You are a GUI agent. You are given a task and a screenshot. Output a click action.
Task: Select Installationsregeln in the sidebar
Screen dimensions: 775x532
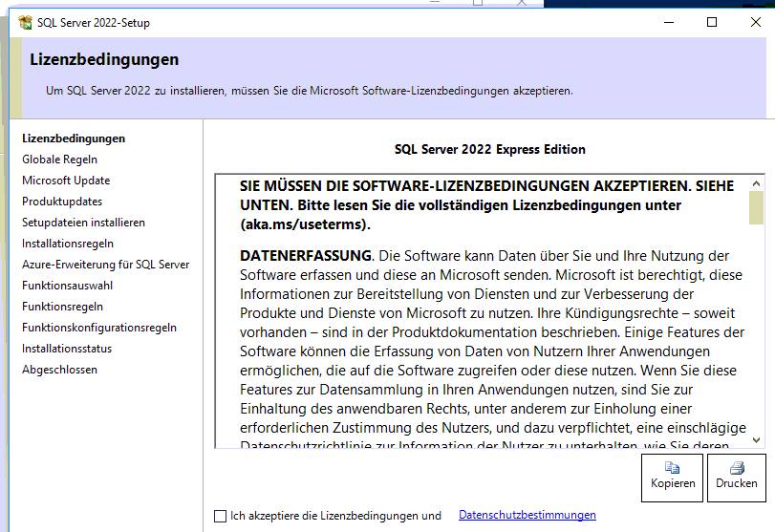point(68,244)
